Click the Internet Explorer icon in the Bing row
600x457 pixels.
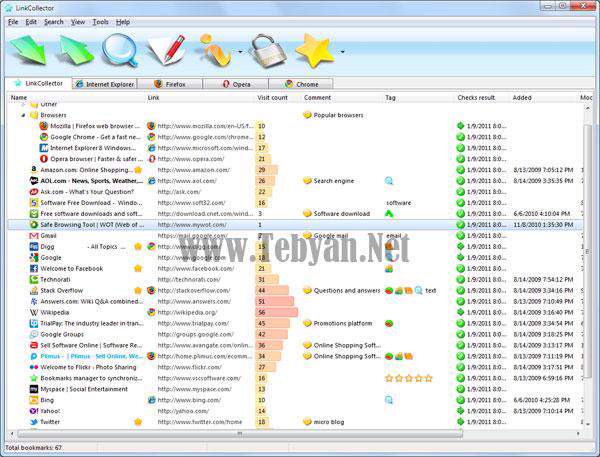152,400
